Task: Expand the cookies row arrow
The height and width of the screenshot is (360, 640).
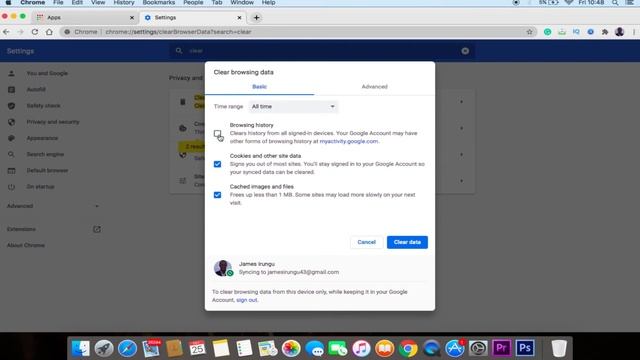Action: [461, 128]
